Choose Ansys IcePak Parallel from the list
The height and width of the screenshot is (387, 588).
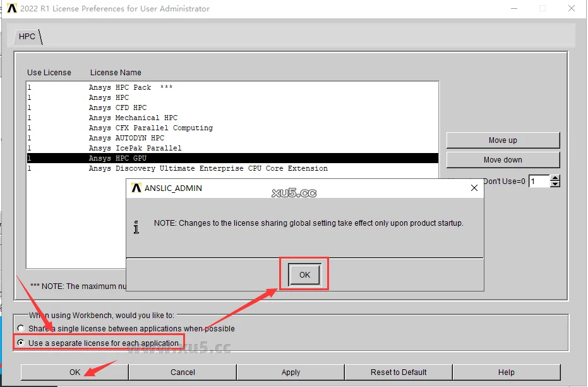(x=135, y=148)
